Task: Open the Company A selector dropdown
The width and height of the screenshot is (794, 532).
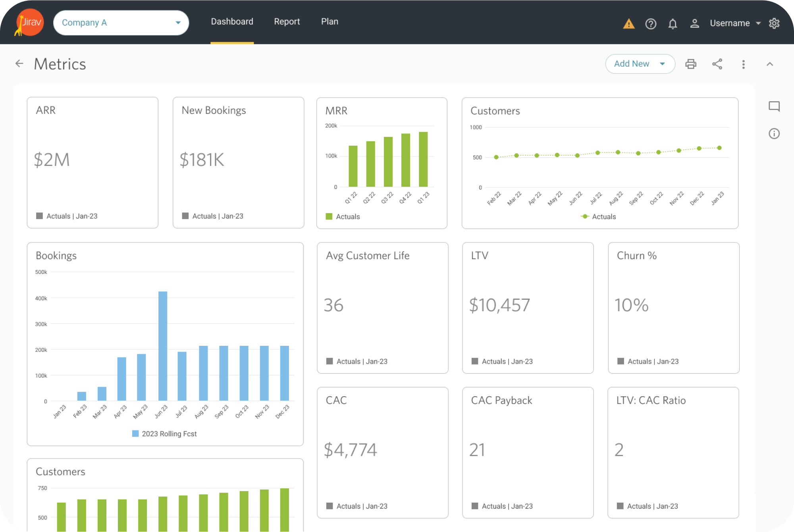Action: [x=121, y=23]
